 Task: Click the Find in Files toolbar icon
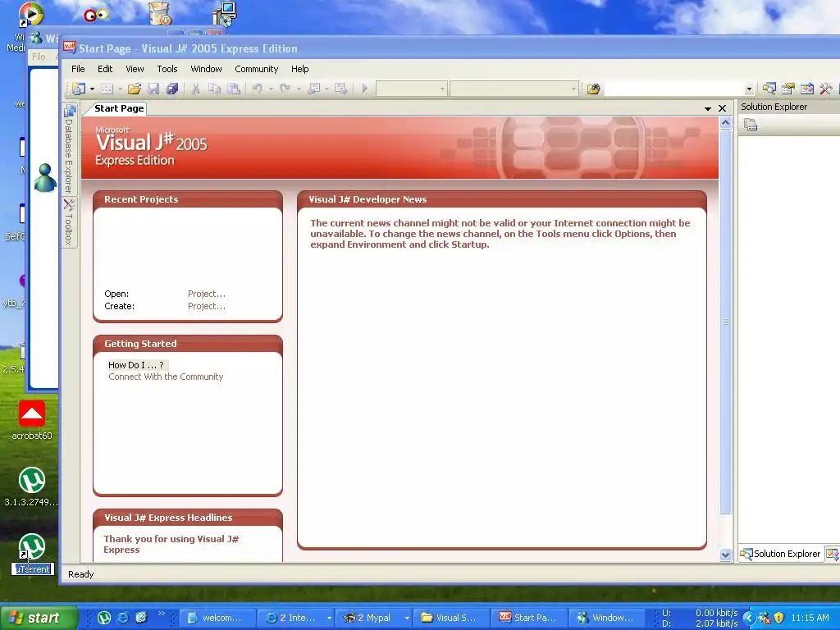[x=593, y=89]
